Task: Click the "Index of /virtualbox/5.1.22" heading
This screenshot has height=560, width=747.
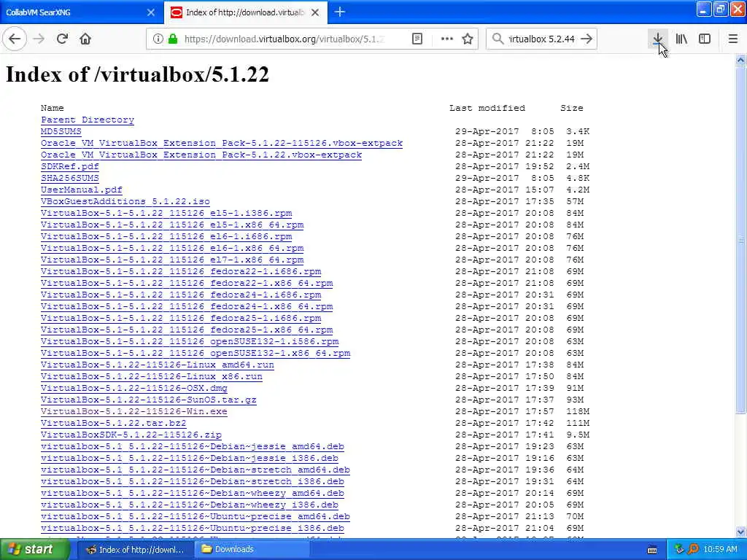Action: coord(137,74)
